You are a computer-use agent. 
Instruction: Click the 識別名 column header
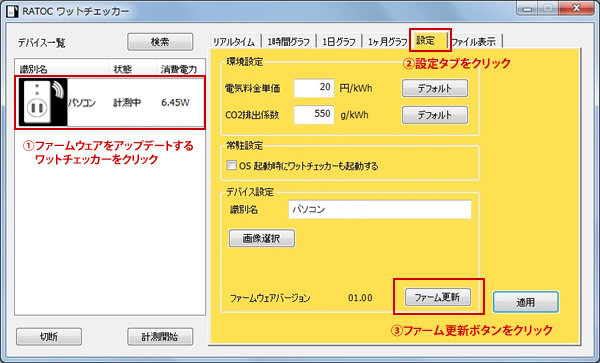pos(34,69)
